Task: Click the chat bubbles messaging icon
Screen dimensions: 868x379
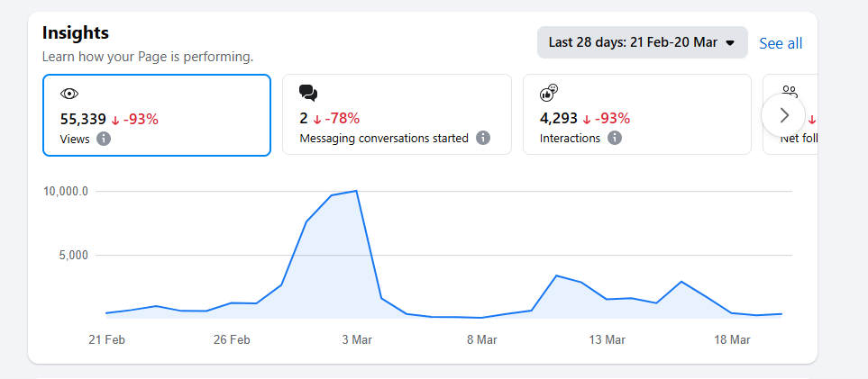Action: [308, 93]
